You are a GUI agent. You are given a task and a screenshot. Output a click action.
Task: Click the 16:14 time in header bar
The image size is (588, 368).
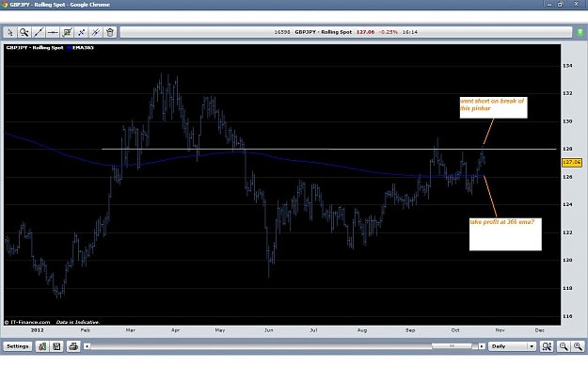(410, 32)
